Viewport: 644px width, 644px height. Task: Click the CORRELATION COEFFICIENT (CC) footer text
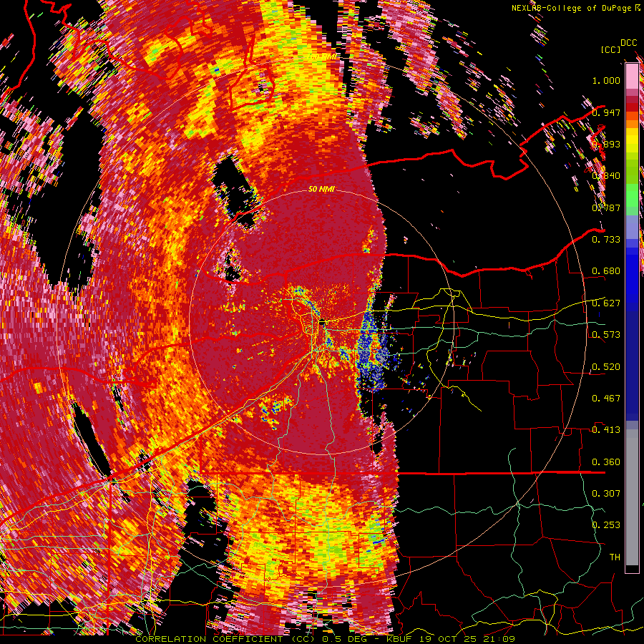click(x=225, y=639)
